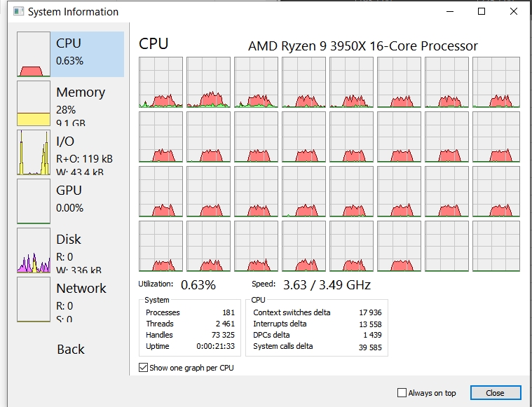Screen dimensions: 532x407
Task: Minimize the System Information window
Action: click(449, 12)
